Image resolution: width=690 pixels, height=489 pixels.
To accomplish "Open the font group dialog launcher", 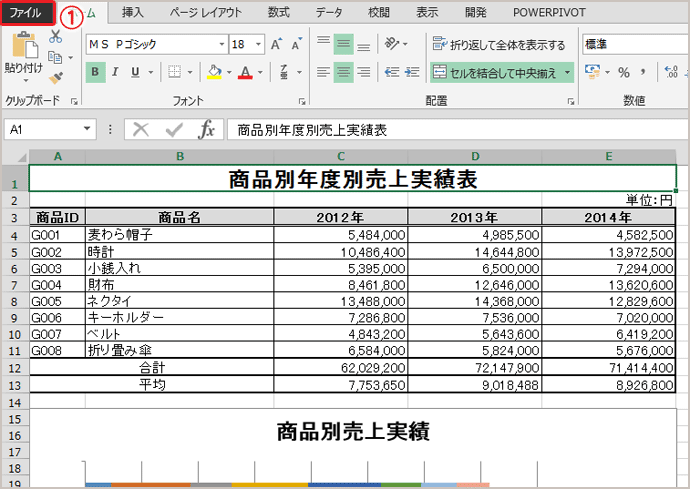I will pos(302,102).
